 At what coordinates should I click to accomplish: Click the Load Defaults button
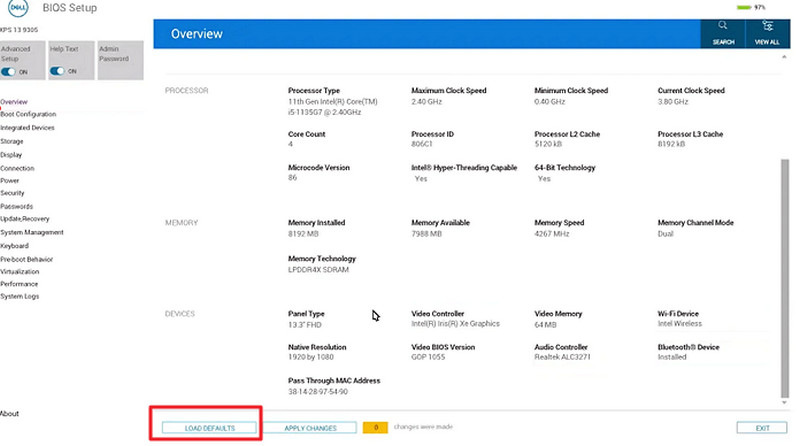pos(209,428)
